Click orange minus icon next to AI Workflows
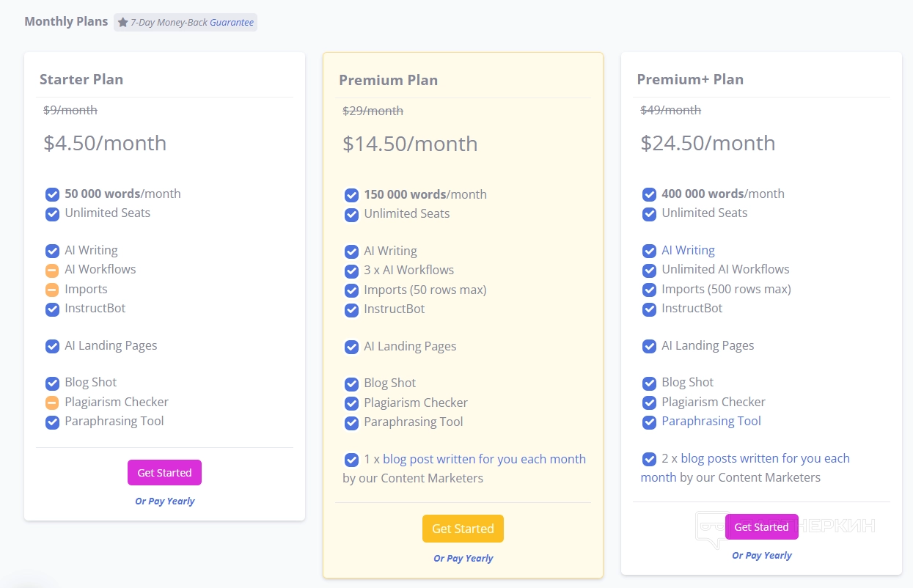Screen dimensions: 913x588 pos(52,271)
